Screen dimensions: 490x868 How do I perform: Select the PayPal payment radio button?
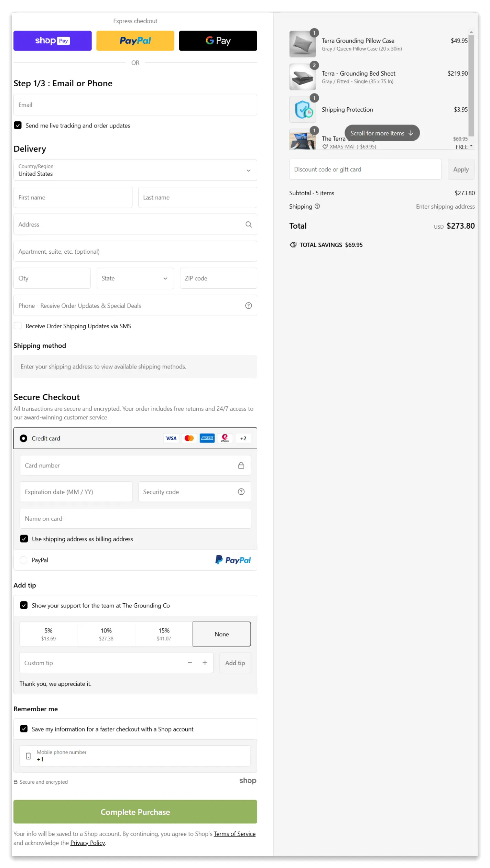click(x=23, y=560)
